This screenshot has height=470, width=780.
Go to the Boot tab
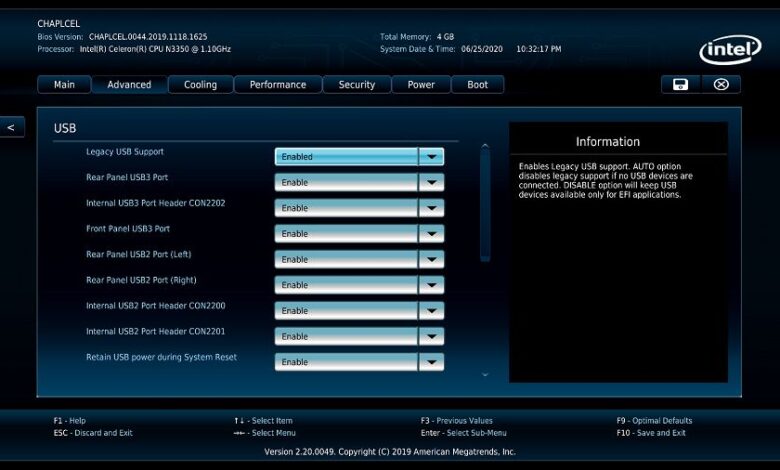pyautogui.click(x=478, y=85)
